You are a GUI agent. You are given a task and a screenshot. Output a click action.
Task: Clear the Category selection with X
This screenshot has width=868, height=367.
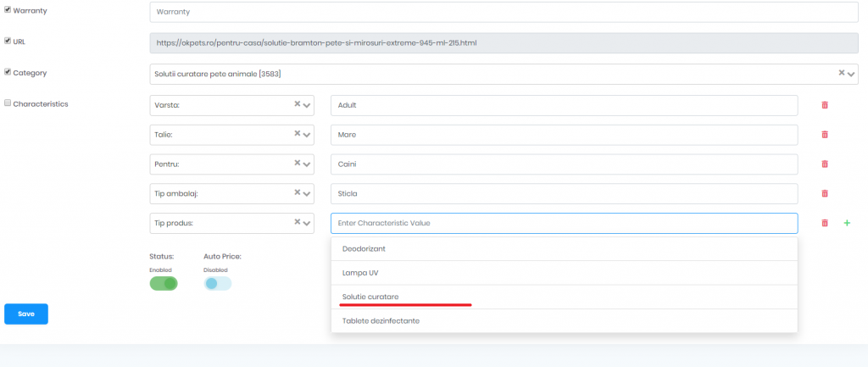[842, 73]
